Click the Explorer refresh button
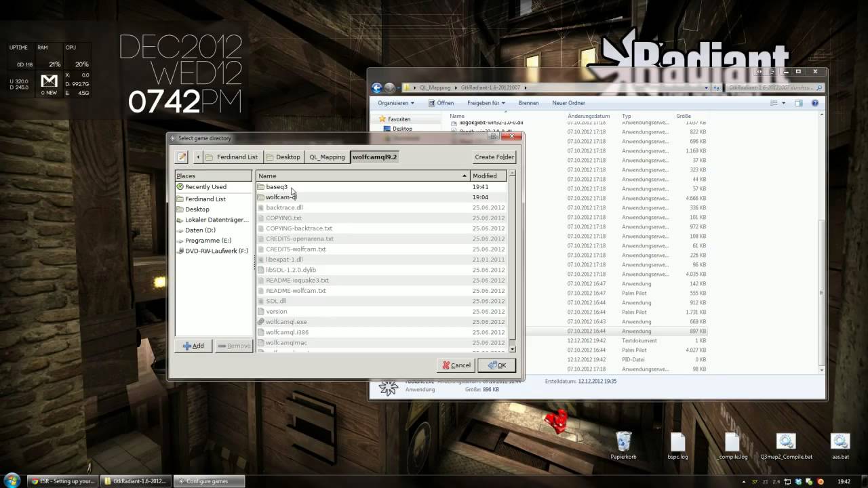The width and height of the screenshot is (868, 488). (x=716, y=87)
